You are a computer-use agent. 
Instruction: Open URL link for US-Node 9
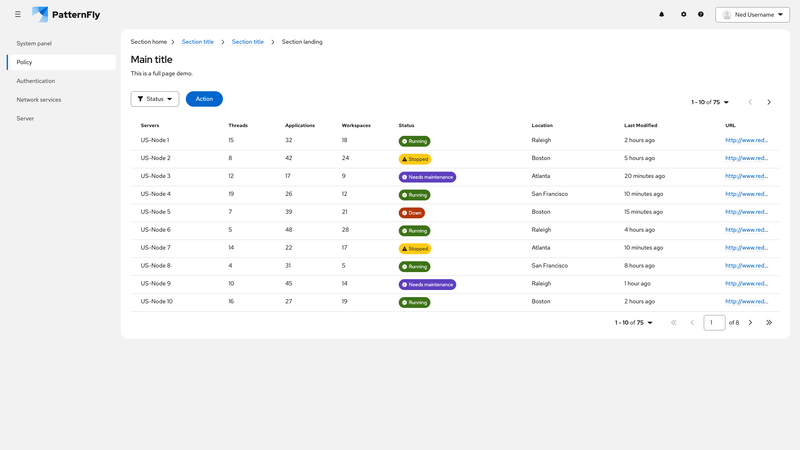click(x=746, y=283)
